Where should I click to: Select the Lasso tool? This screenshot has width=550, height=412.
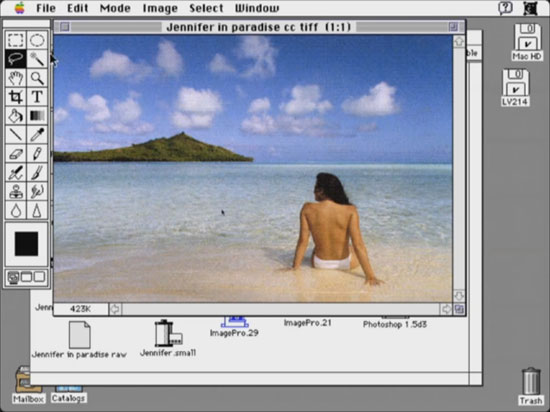[x=16, y=59]
